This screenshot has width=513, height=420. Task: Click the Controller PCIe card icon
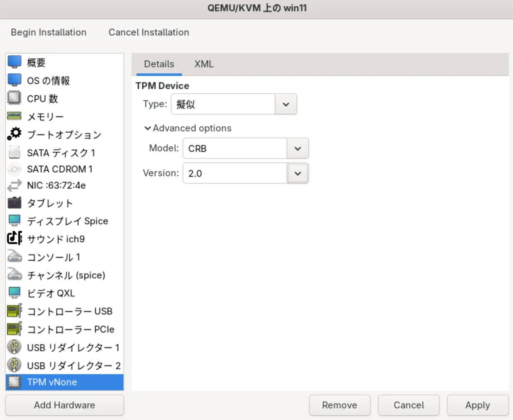[x=14, y=329]
